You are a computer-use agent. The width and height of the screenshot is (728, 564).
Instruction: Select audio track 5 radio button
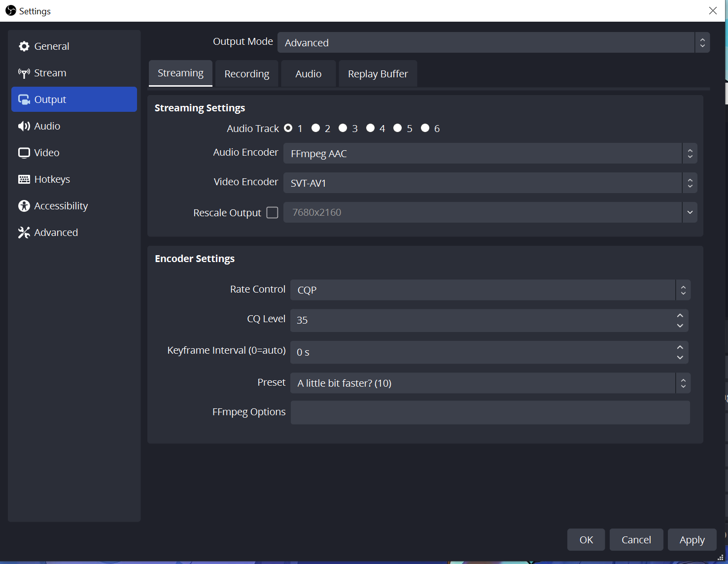[x=398, y=128]
